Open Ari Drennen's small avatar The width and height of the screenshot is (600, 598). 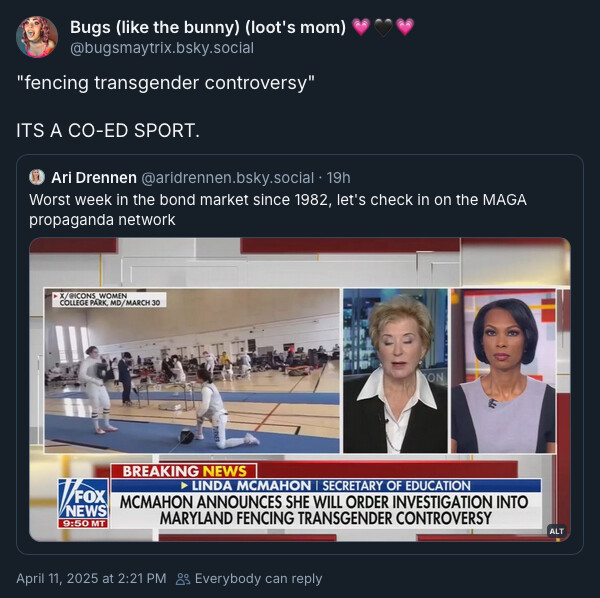pos(37,177)
